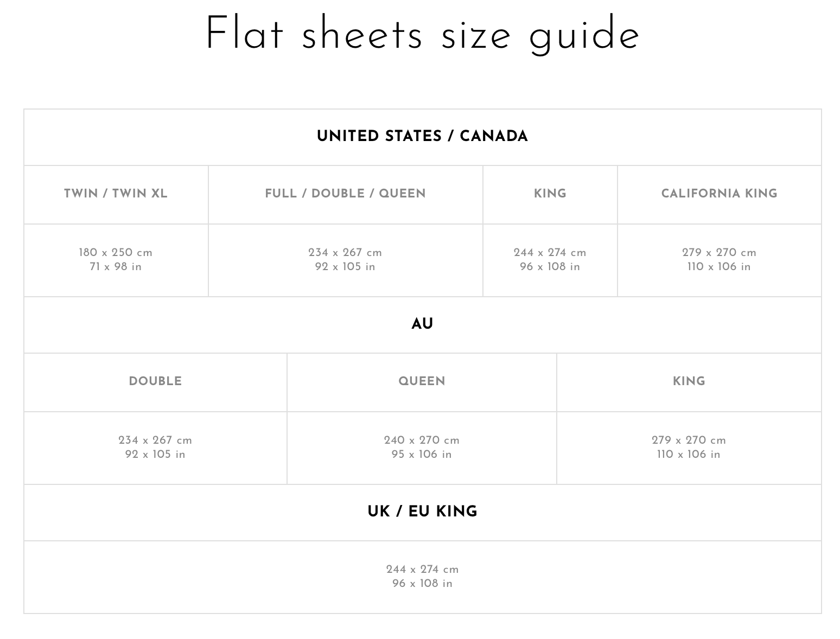This screenshot has height=639, width=840.
Task: Click the AU section header
Action: pyautogui.click(x=422, y=324)
